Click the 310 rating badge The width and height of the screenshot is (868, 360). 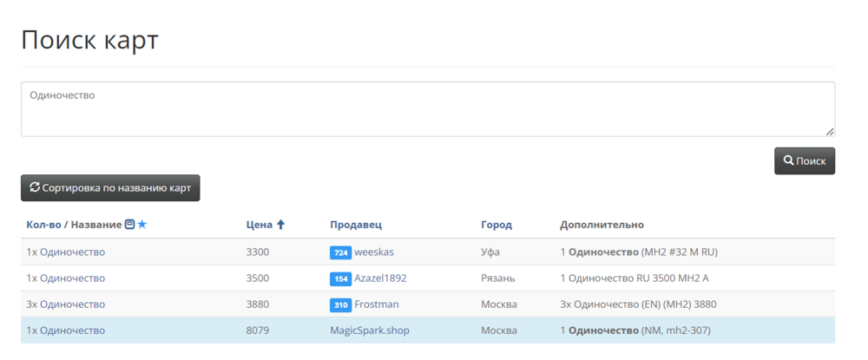[x=340, y=304]
